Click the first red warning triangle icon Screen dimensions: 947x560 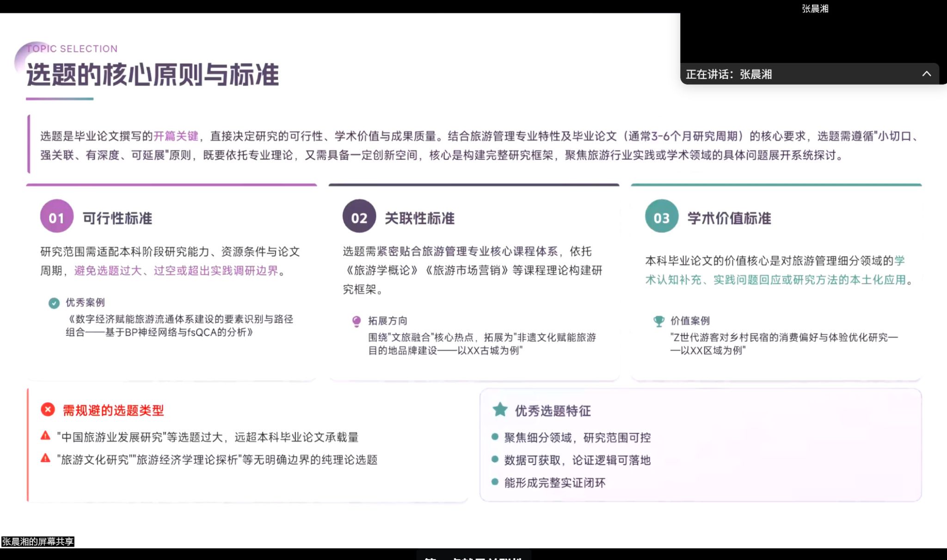(45, 436)
